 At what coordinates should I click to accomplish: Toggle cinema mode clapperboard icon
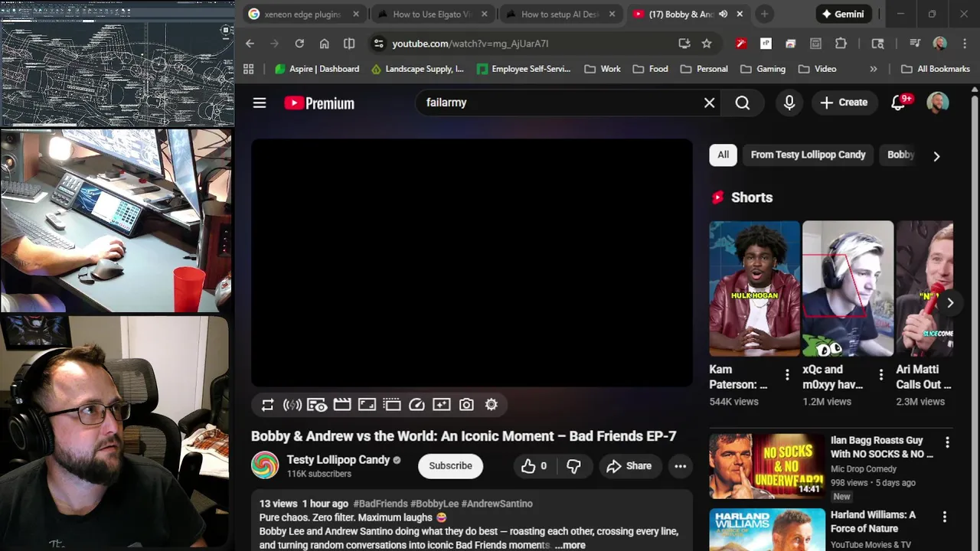pyautogui.click(x=342, y=405)
